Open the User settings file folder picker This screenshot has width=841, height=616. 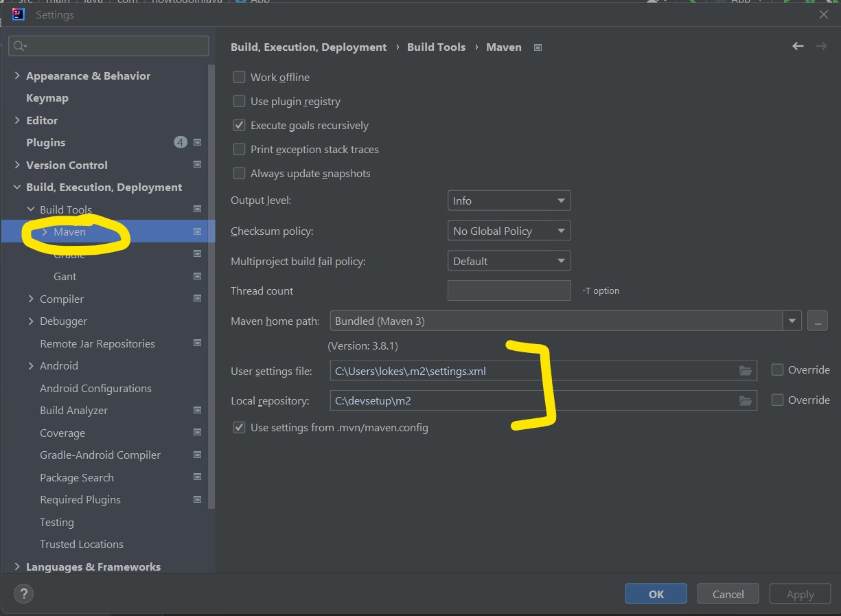pyautogui.click(x=746, y=369)
